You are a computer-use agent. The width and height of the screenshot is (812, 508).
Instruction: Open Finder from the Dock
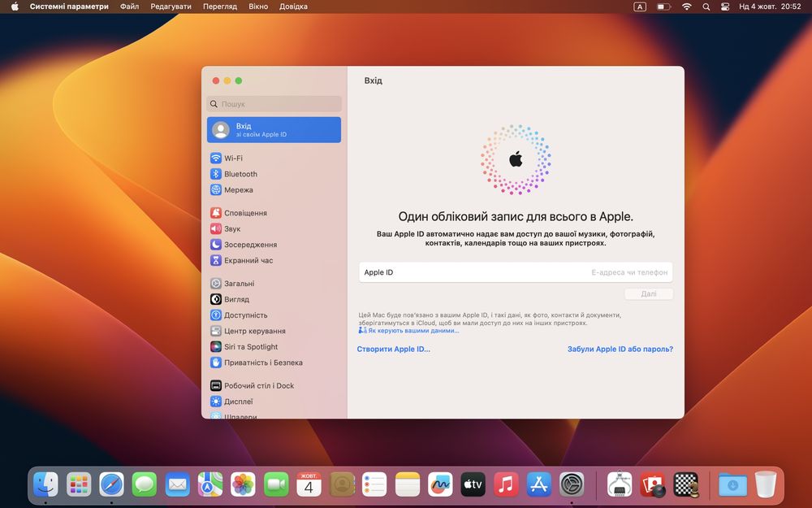[x=45, y=484]
